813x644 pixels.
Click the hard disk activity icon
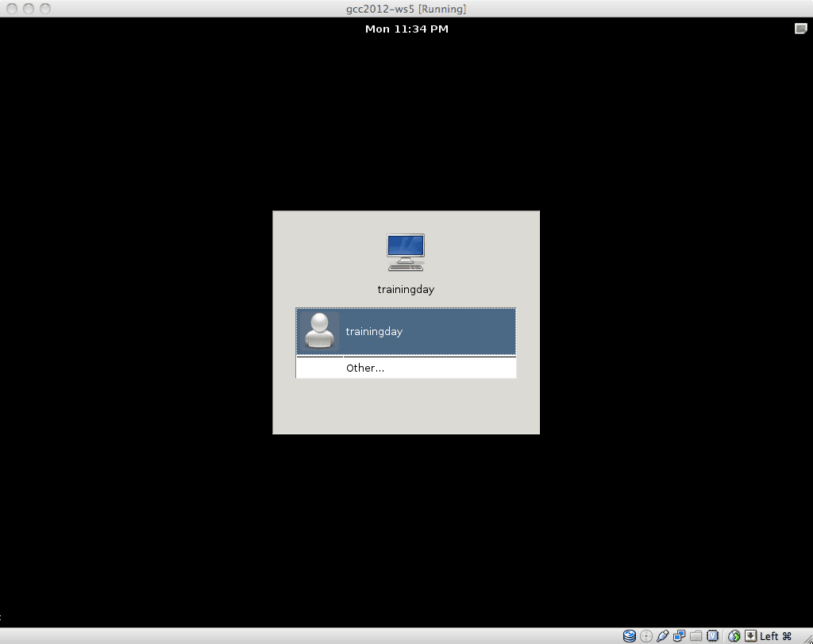[x=630, y=636]
